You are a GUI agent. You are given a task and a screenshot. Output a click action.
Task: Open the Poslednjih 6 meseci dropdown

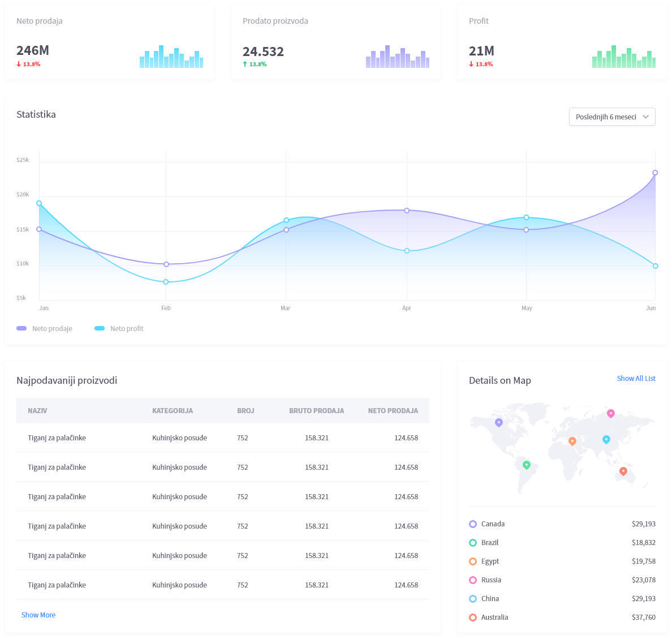(611, 117)
